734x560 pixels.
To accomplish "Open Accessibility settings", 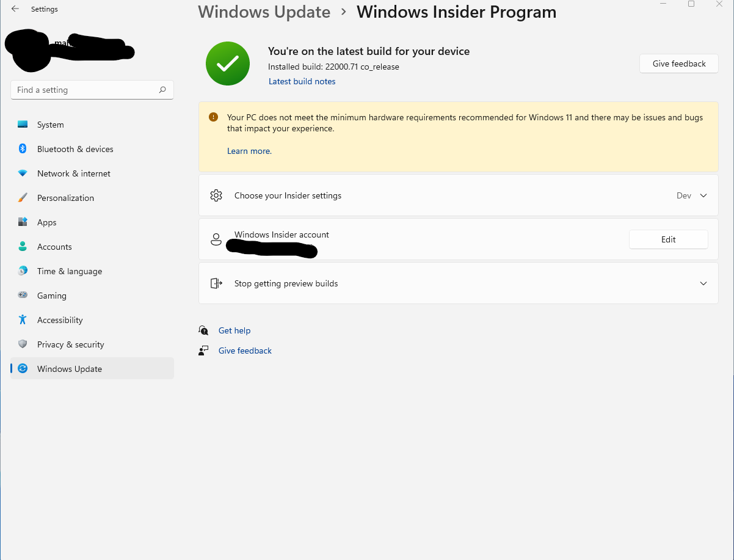I will point(92,320).
